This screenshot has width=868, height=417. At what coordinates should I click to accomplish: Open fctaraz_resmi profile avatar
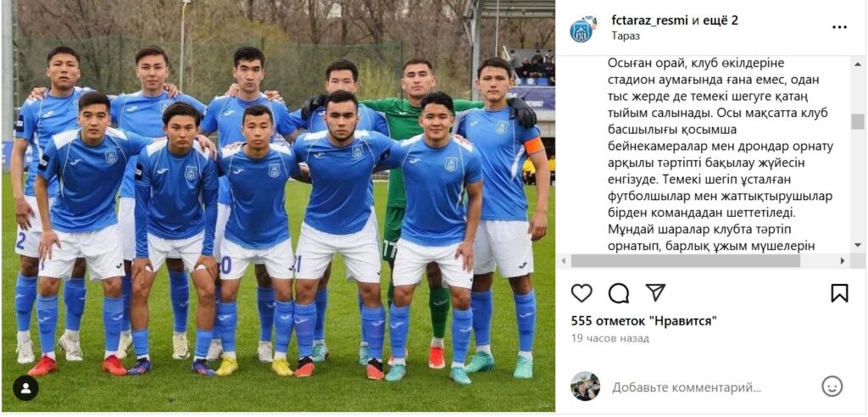click(x=582, y=28)
